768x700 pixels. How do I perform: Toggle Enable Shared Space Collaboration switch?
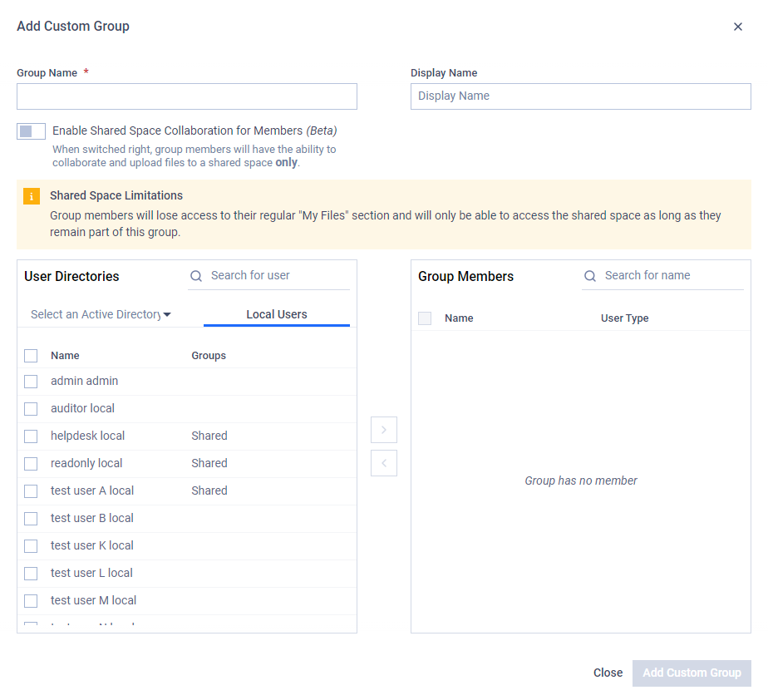pyautogui.click(x=31, y=131)
